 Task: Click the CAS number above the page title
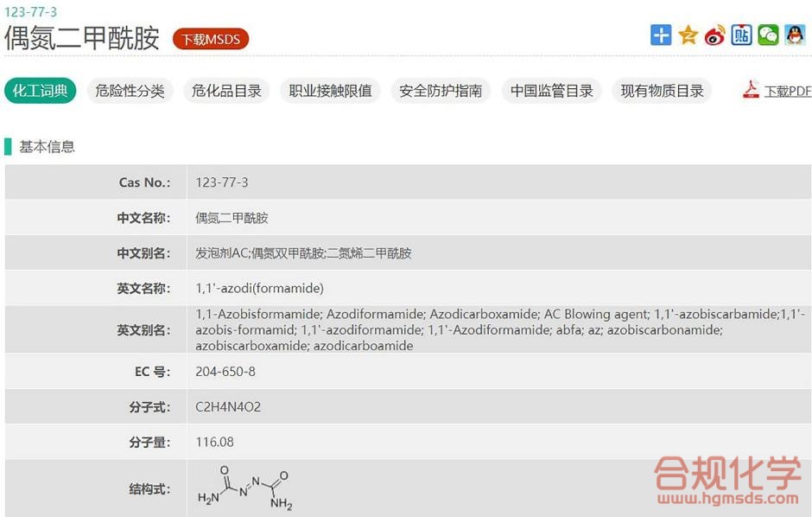30,12
